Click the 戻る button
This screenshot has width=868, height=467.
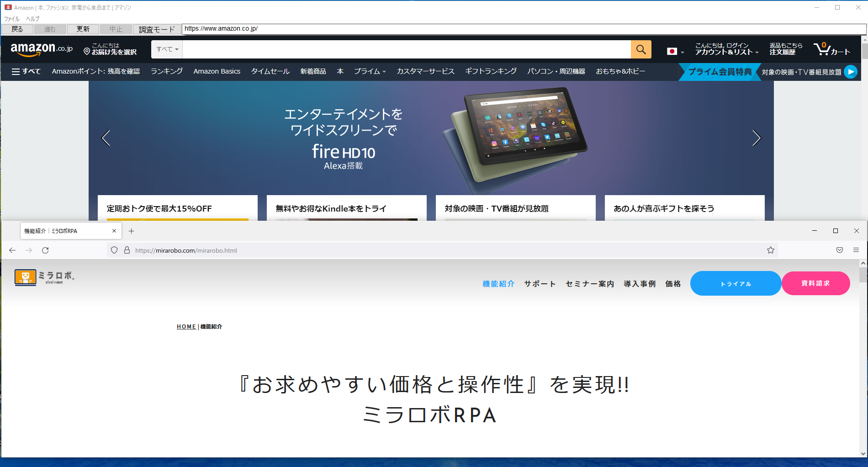[x=17, y=29]
